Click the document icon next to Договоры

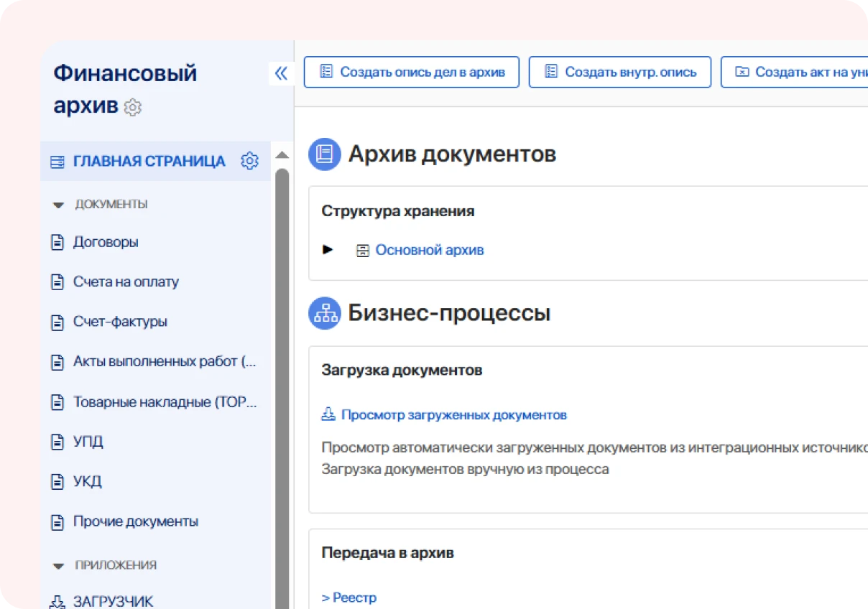[x=58, y=242]
